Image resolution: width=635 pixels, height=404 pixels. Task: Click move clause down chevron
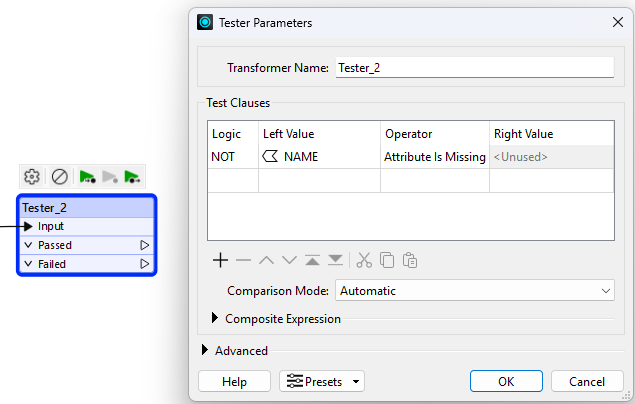coord(289,260)
